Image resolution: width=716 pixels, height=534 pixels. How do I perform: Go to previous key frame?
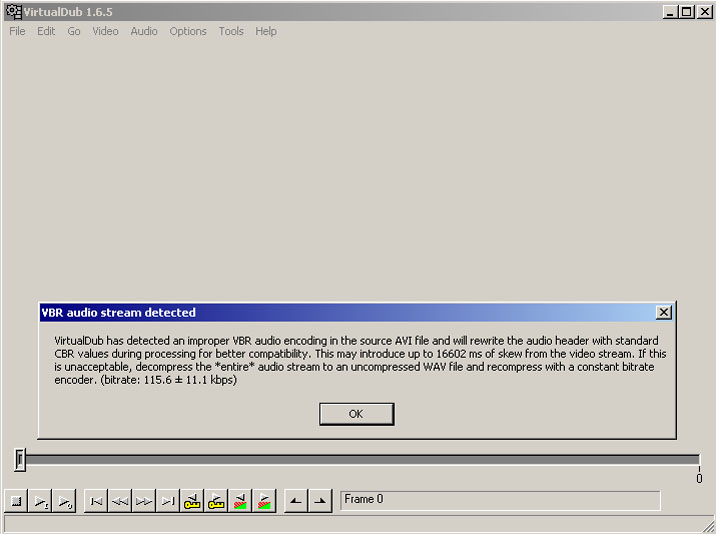click(192, 501)
